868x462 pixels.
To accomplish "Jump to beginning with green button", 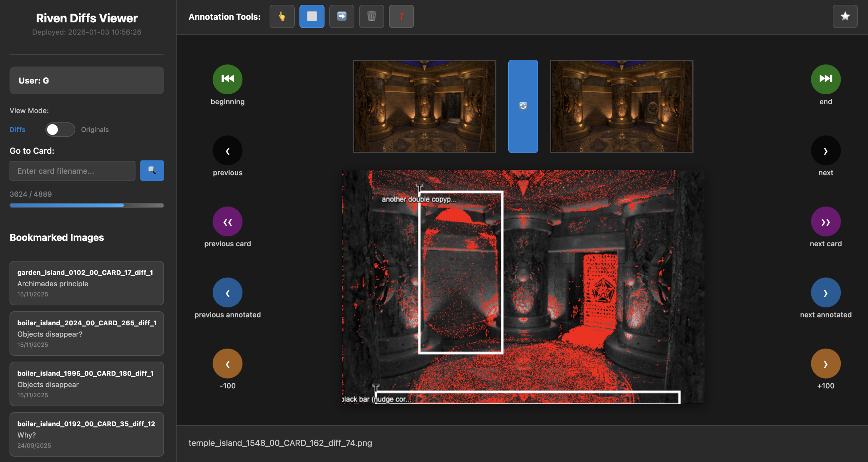I will point(227,79).
